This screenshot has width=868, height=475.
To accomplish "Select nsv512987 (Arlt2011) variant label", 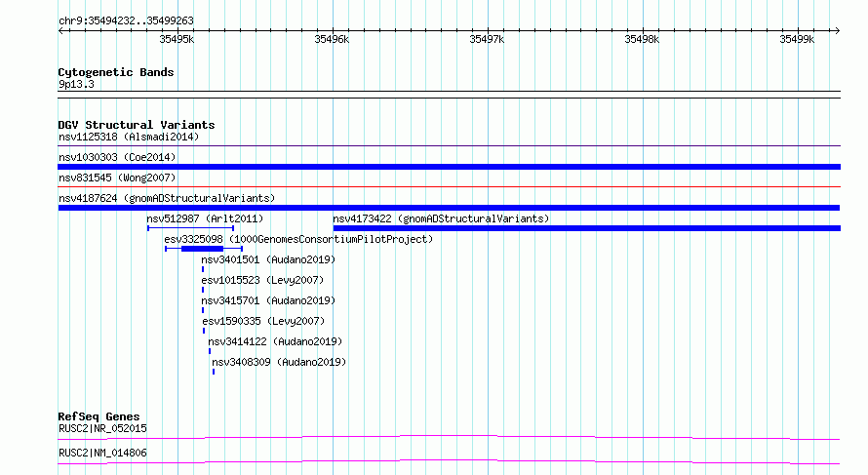I will (x=205, y=218).
